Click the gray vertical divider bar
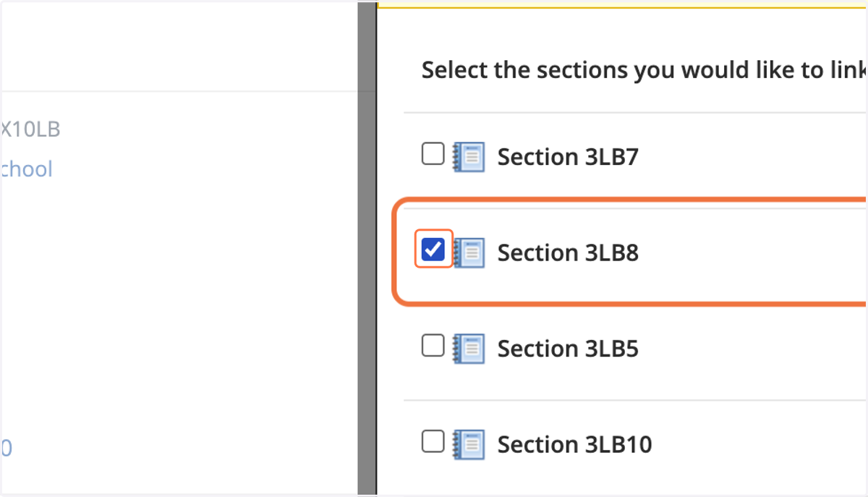 pos(367,248)
